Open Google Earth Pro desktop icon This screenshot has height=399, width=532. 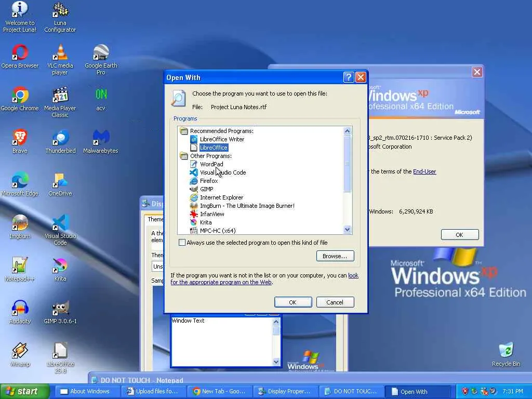[101, 60]
